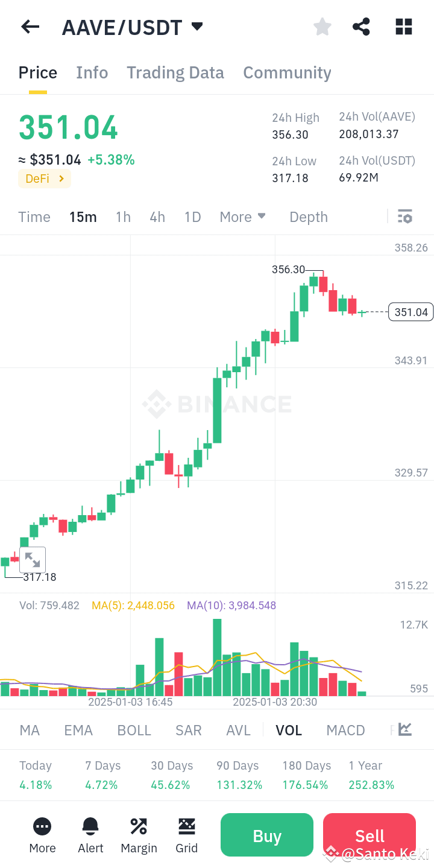Click the grid layout icon top right
The image size is (434, 868).
(403, 27)
